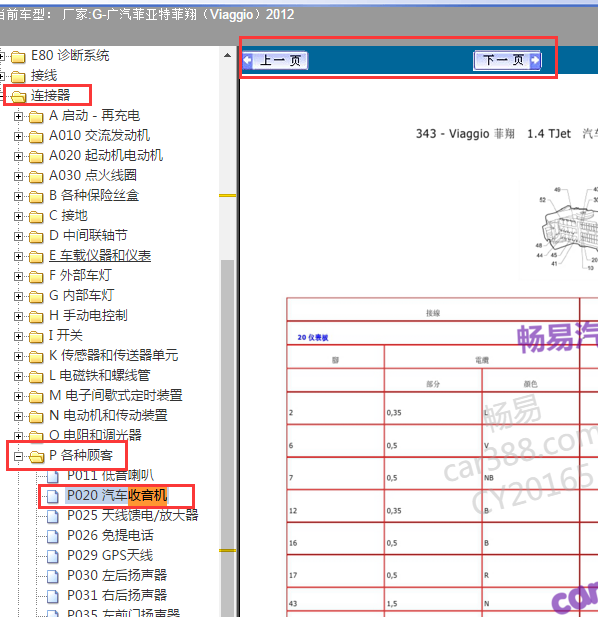Click folder icon next to C 接地

36,217
